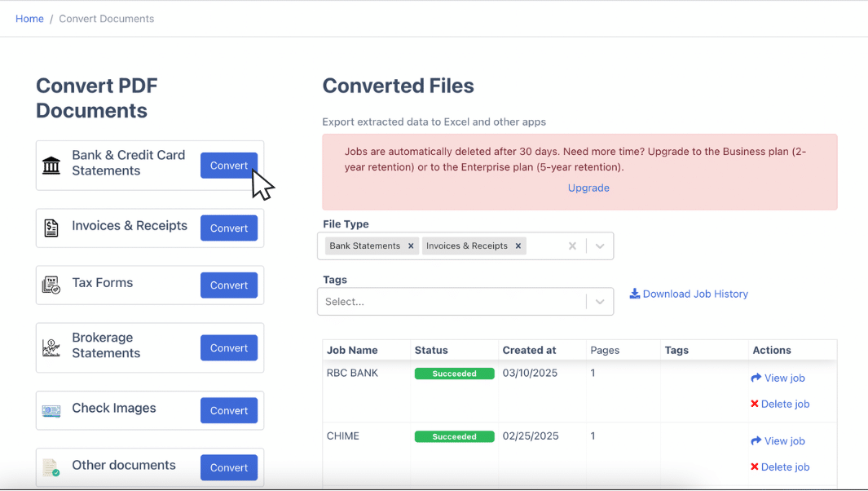Click the red X delete icon for RBC BANK
The width and height of the screenshot is (868, 491).
click(x=755, y=404)
